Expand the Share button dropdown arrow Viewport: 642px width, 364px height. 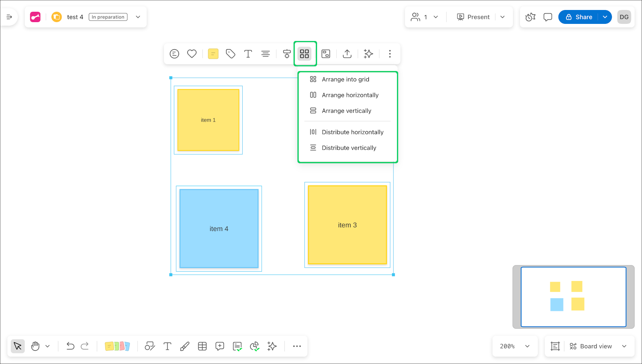pos(605,17)
